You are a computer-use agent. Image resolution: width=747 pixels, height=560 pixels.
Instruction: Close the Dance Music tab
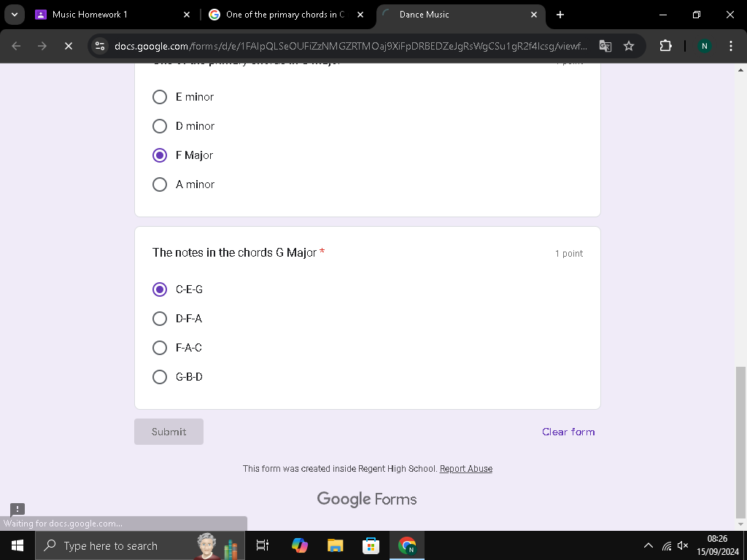coord(534,15)
